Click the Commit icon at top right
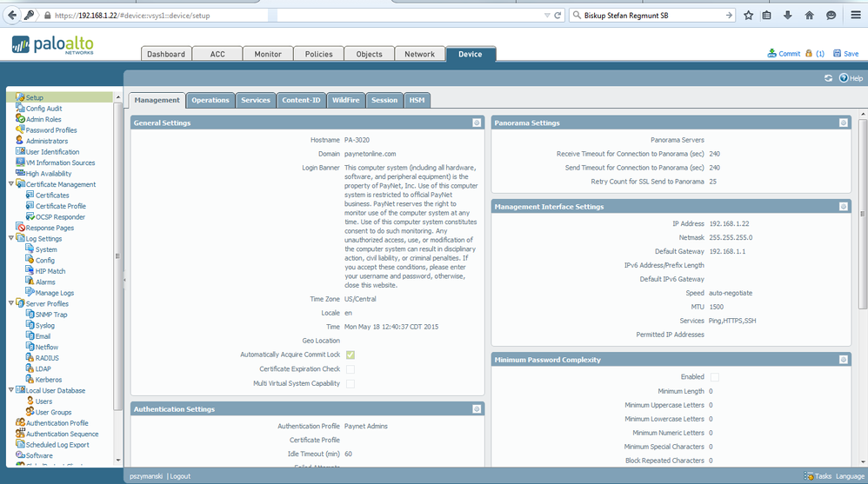Image resolution: width=868 pixels, height=484 pixels. pyautogui.click(x=771, y=54)
